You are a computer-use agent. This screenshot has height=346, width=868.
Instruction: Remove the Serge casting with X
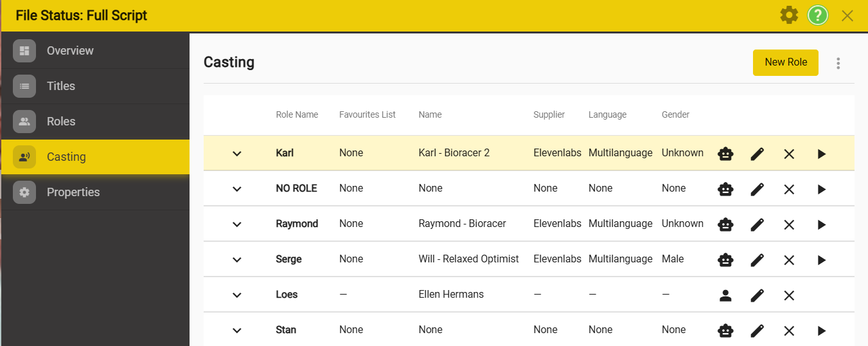coord(790,260)
